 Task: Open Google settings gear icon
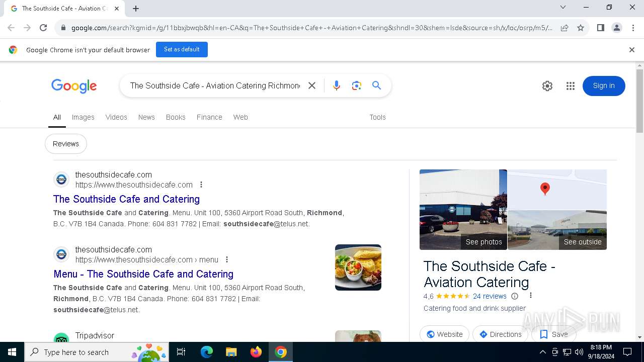click(547, 86)
